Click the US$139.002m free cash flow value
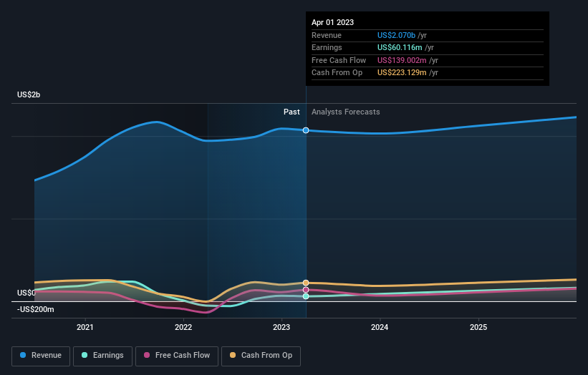Image resolution: width=588 pixels, height=375 pixels. click(x=402, y=60)
